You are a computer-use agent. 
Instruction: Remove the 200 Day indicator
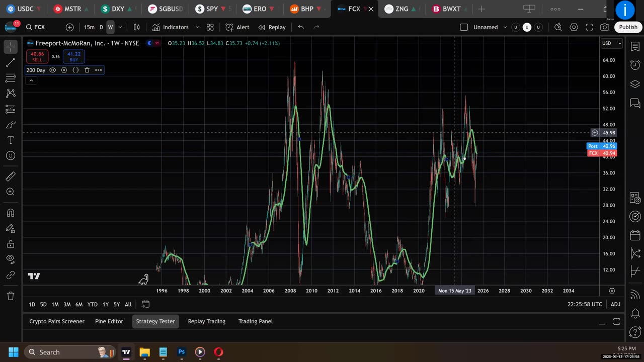point(87,70)
